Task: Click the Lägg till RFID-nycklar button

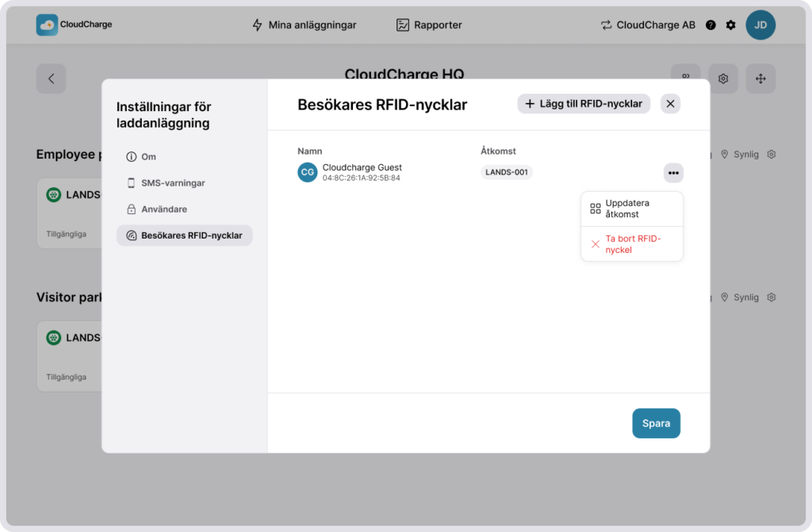Action: (x=584, y=104)
